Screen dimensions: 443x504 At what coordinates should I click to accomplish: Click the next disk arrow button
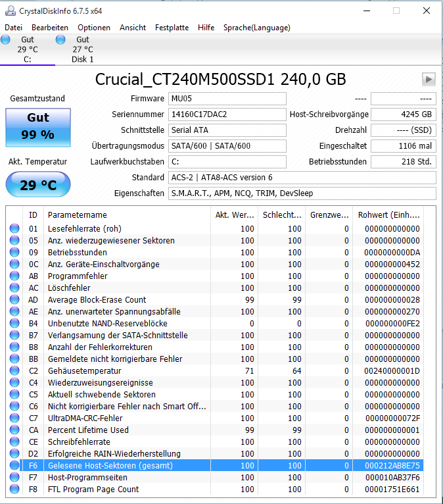(429, 79)
